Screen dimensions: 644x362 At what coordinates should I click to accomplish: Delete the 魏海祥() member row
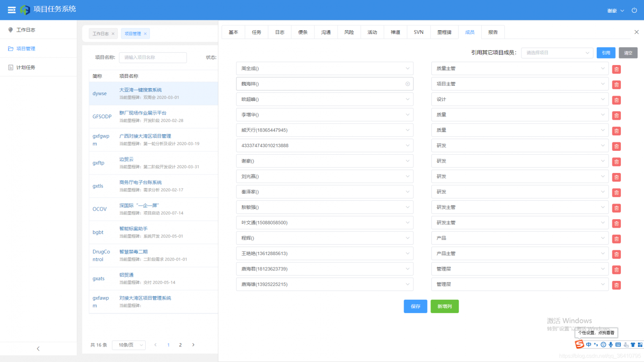pos(616,85)
